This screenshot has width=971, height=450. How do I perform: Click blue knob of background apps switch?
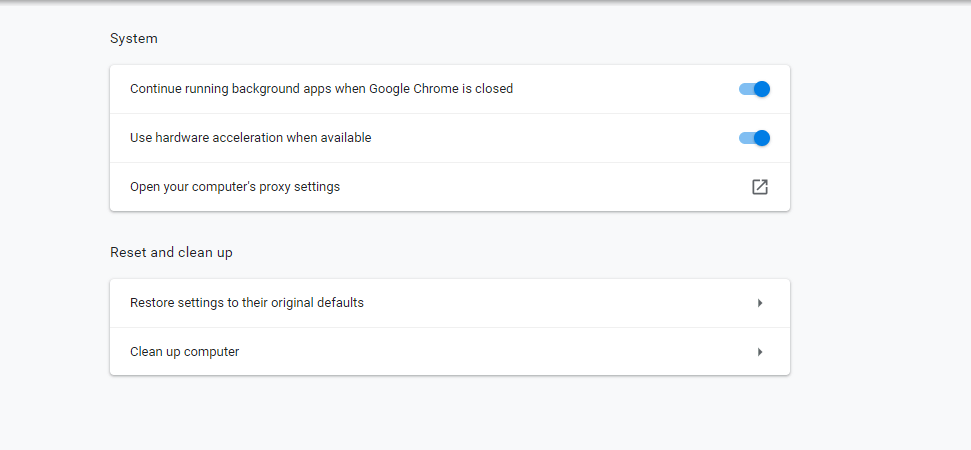762,89
